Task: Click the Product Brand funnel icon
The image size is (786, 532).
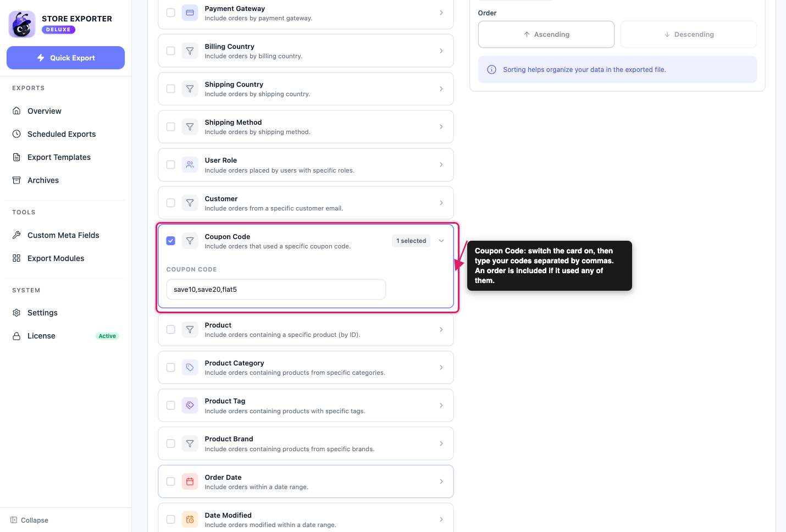Action: click(x=190, y=444)
